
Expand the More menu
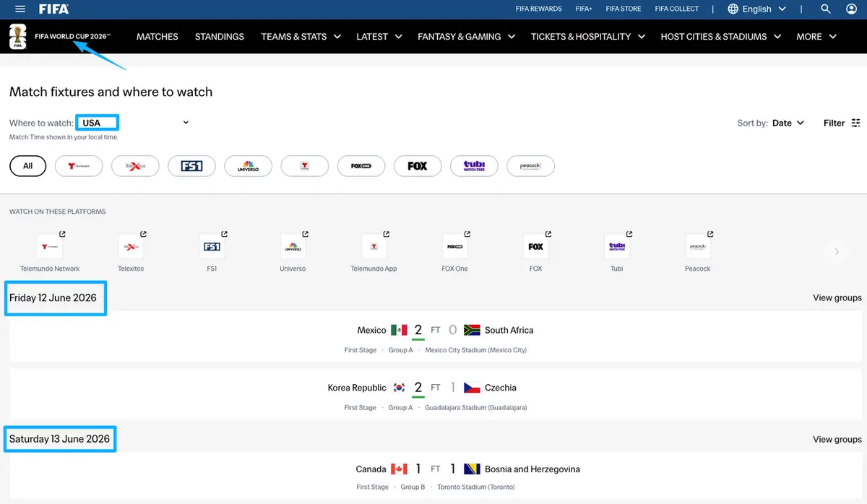click(x=816, y=36)
